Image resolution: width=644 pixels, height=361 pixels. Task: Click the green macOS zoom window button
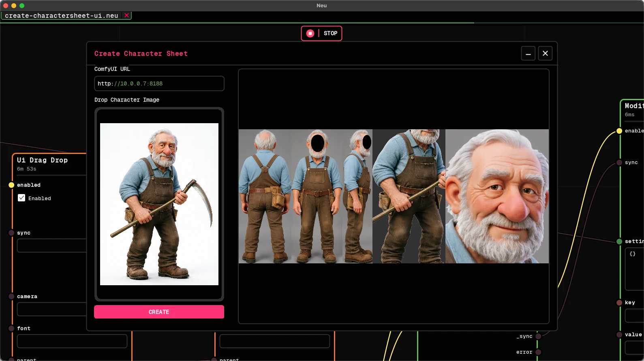click(22, 6)
